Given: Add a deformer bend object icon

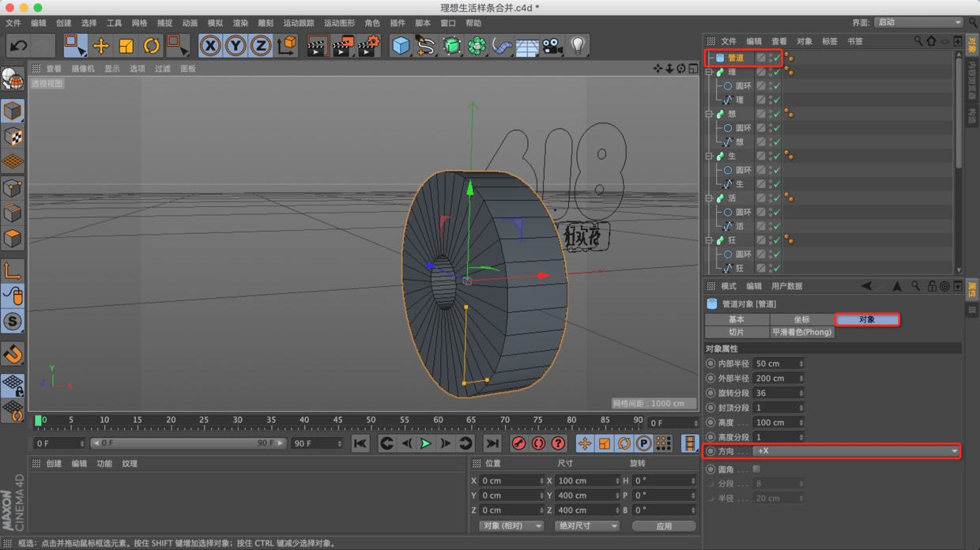Looking at the screenshot, I should [x=502, y=46].
